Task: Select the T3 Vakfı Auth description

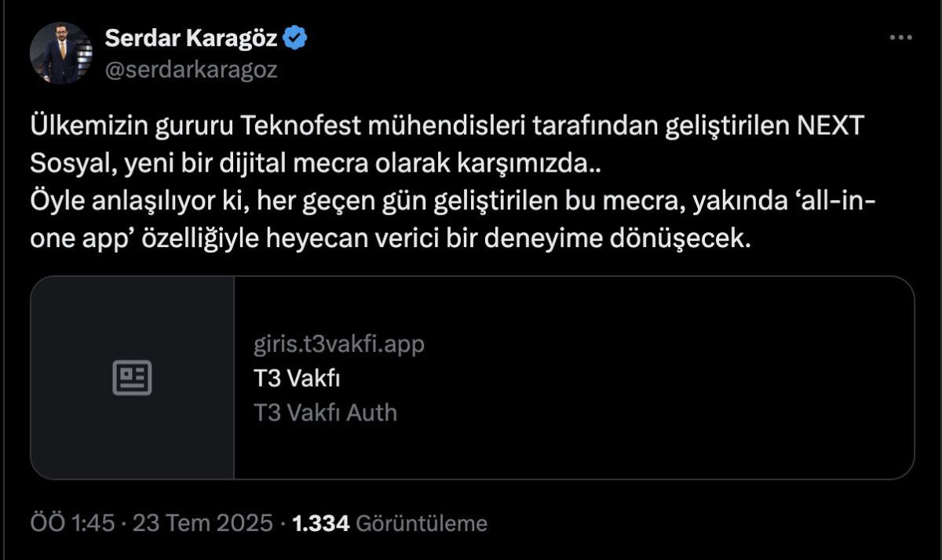Action: pos(326,413)
